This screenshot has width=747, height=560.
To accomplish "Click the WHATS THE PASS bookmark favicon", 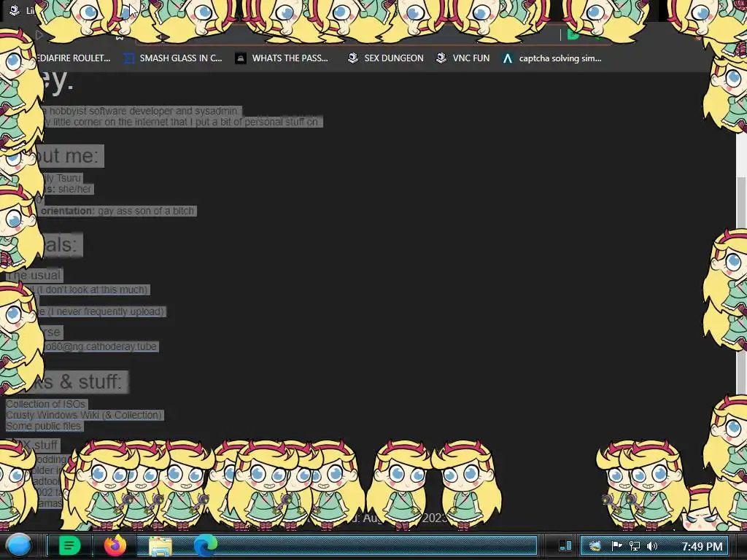I will (241, 58).
